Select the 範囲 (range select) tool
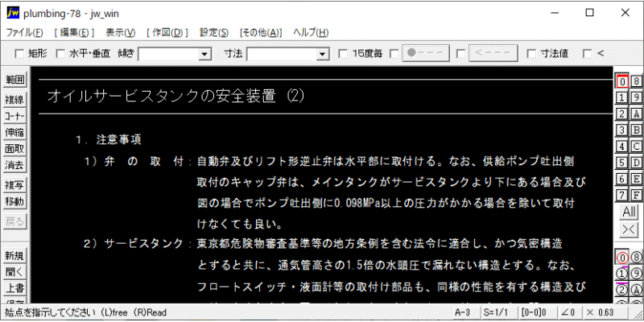The height and width of the screenshot is (322, 644). coord(14,79)
